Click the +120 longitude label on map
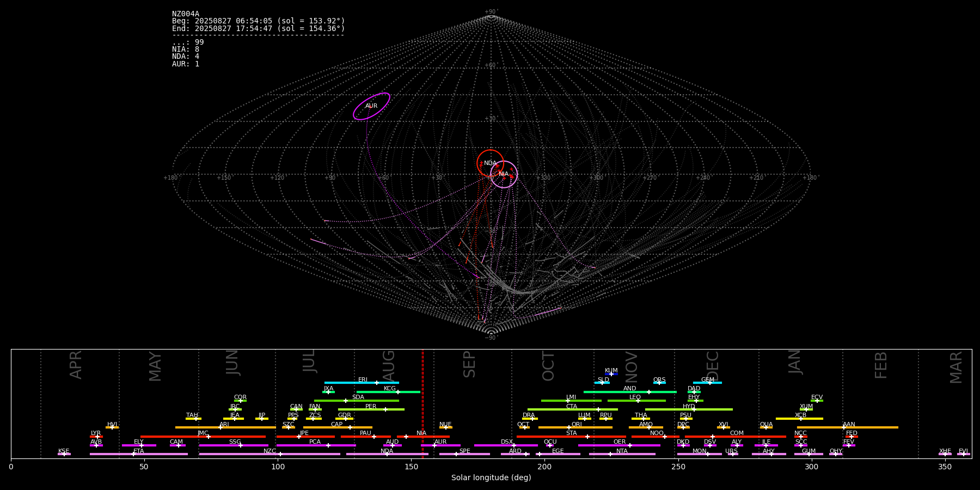 [x=277, y=177]
